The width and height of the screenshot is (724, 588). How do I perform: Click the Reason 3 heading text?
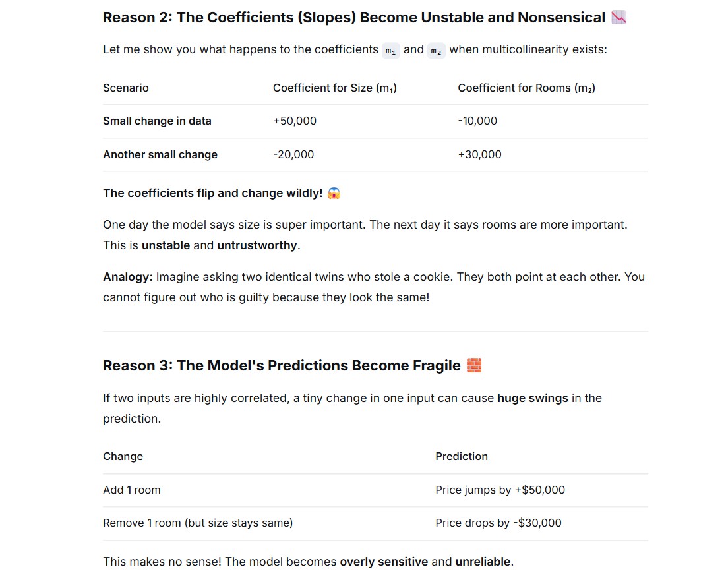pos(282,366)
